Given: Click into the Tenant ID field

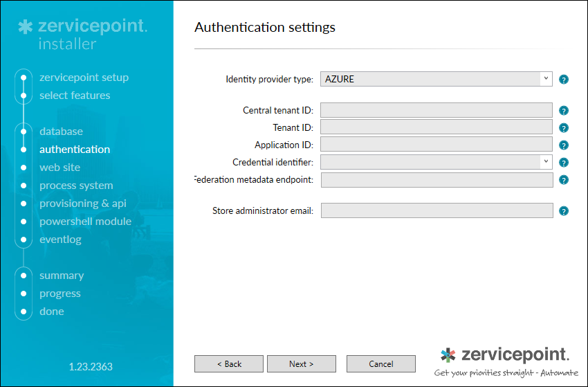Looking at the screenshot, I should click(436, 127).
